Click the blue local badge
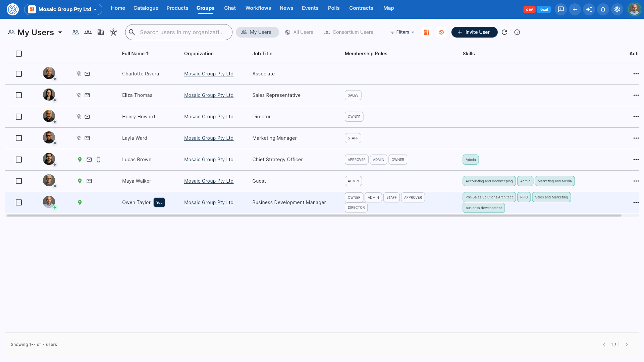This screenshot has height=362, width=644. [x=544, y=9]
